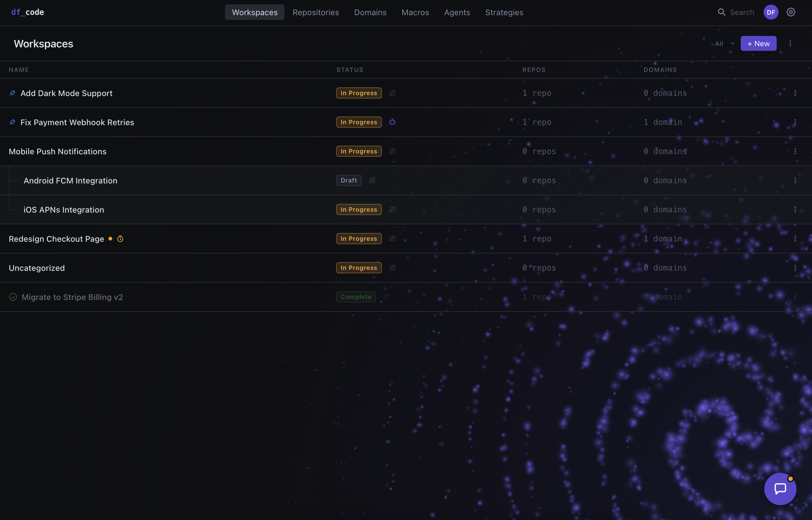Open the iOS APNs Integration sub-workspace
812x520 pixels.
tap(64, 210)
